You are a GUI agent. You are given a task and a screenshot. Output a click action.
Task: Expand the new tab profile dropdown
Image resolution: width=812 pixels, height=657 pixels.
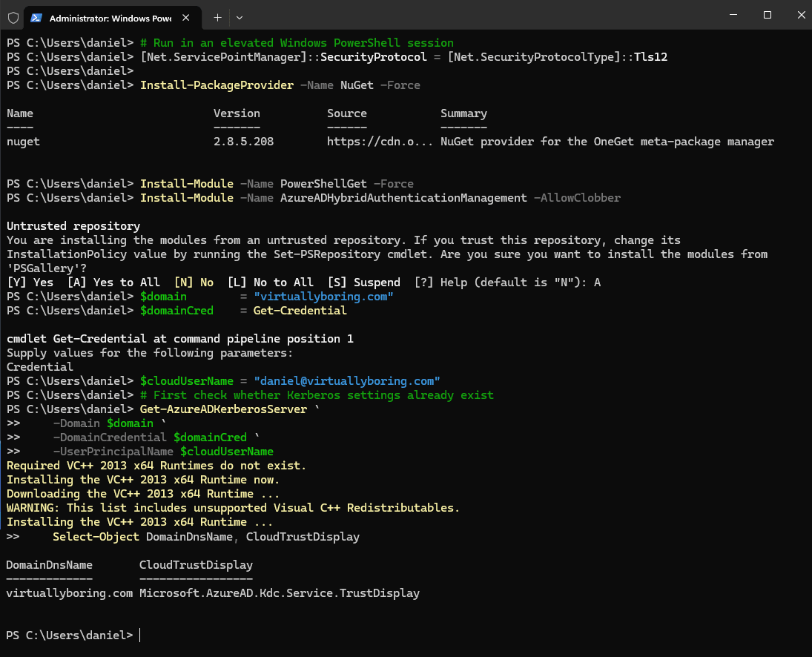[x=240, y=18]
